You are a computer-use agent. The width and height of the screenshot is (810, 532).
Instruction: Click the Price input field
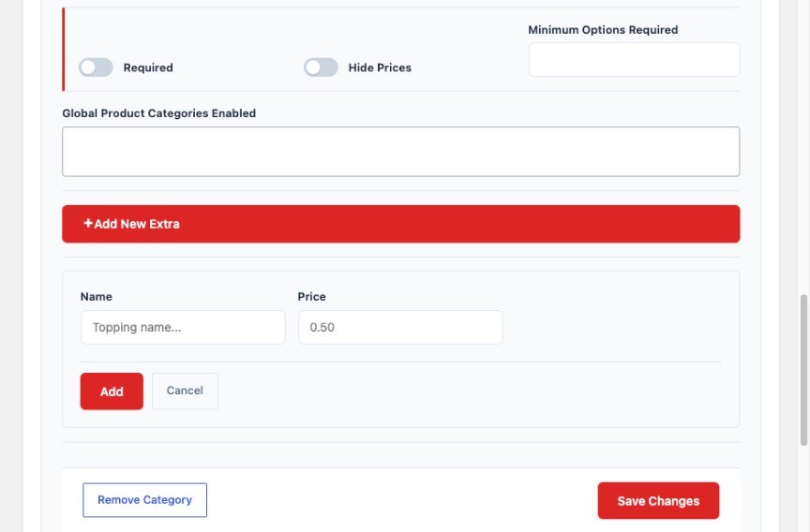tap(400, 327)
